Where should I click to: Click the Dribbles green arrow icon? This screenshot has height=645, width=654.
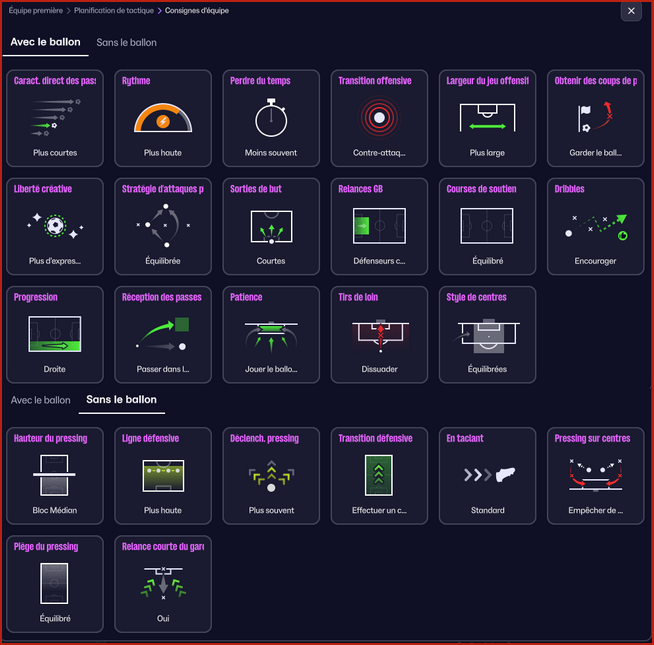point(596,227)
